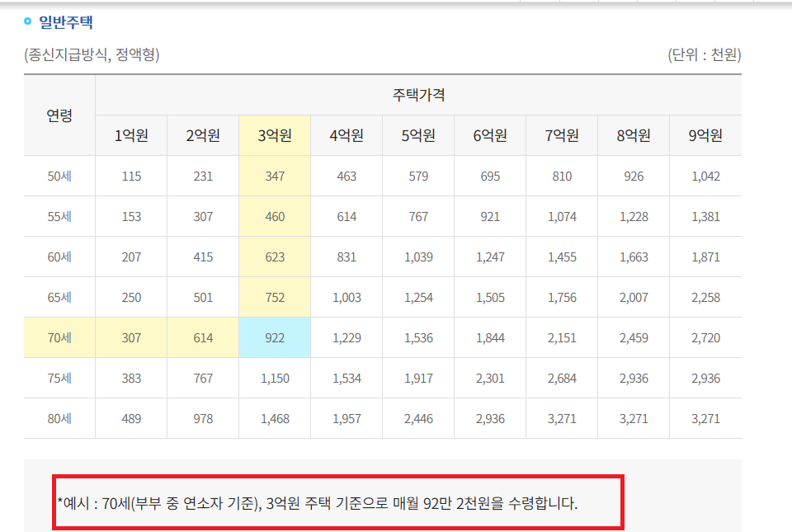Click the value 1,536 in 70세 row
This screenshot has height=532, width=792.
418,337
